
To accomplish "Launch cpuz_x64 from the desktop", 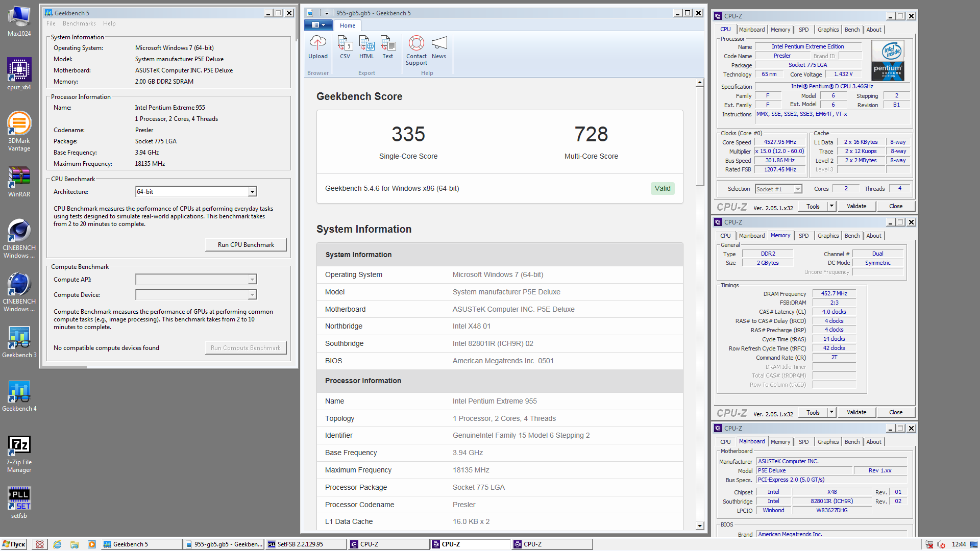I will pyautogui.click(x=19, y=74).
